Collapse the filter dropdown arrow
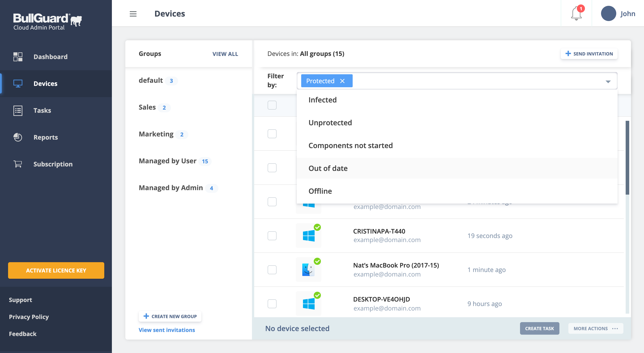644x353 pixels. (x=608, y=81)
